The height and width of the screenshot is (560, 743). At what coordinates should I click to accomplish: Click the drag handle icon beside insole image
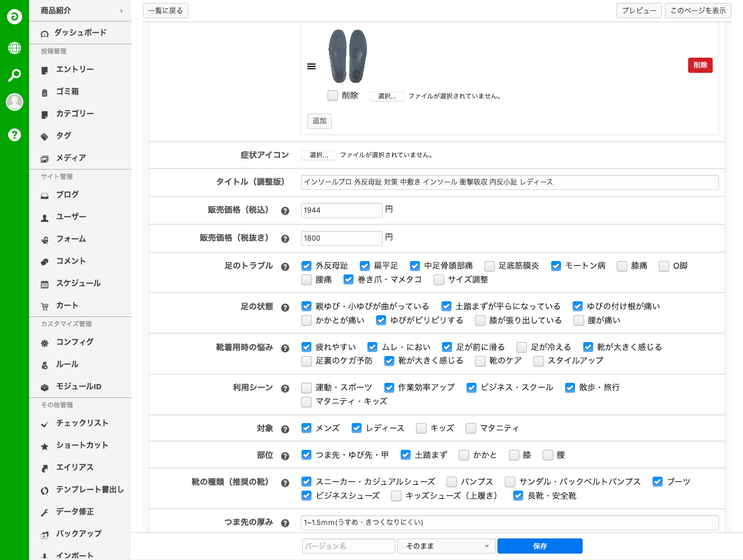311,66
